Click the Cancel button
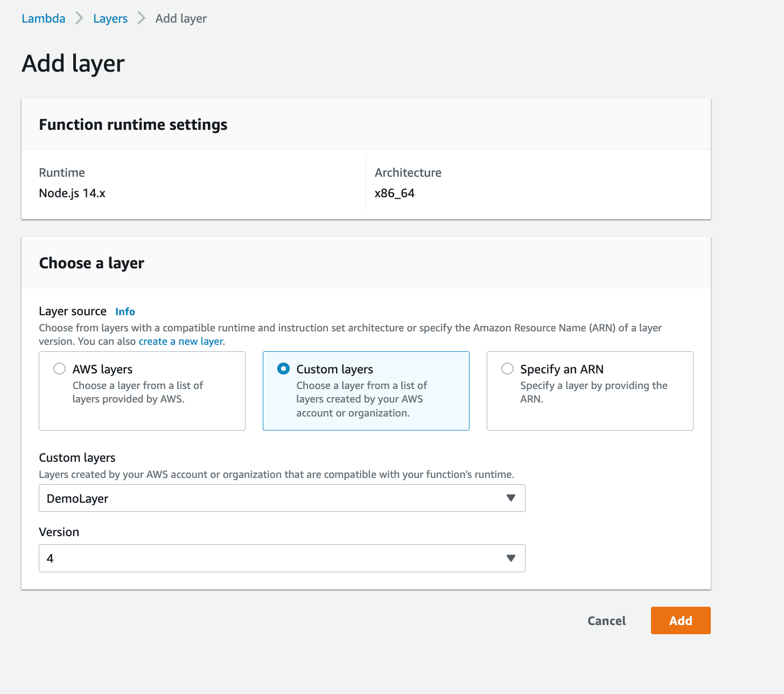 point(606,621)
